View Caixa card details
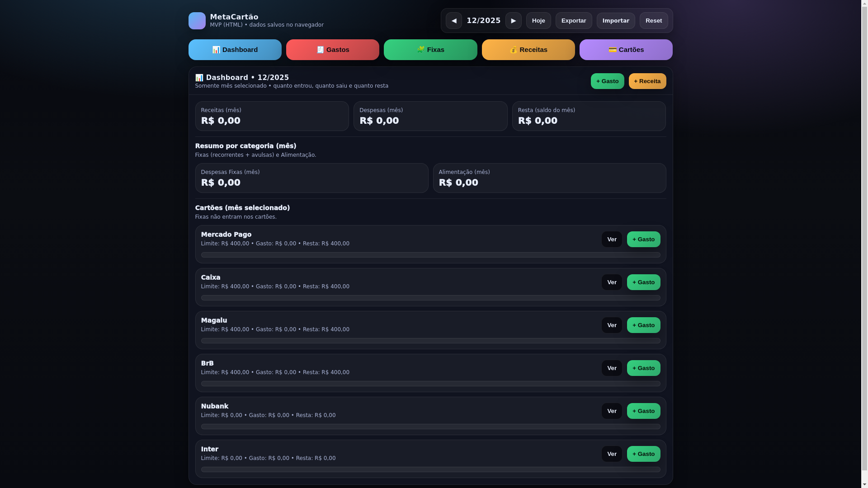 click(x=612, y=282)
